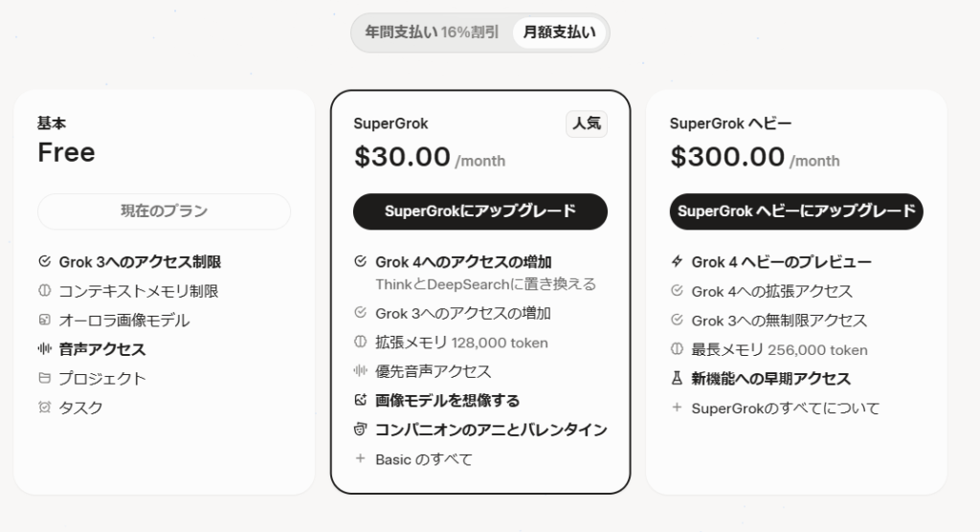Click the alarm clock icon beside タスク
Screen dimensions: 980x532
click(x=44, y=407)
